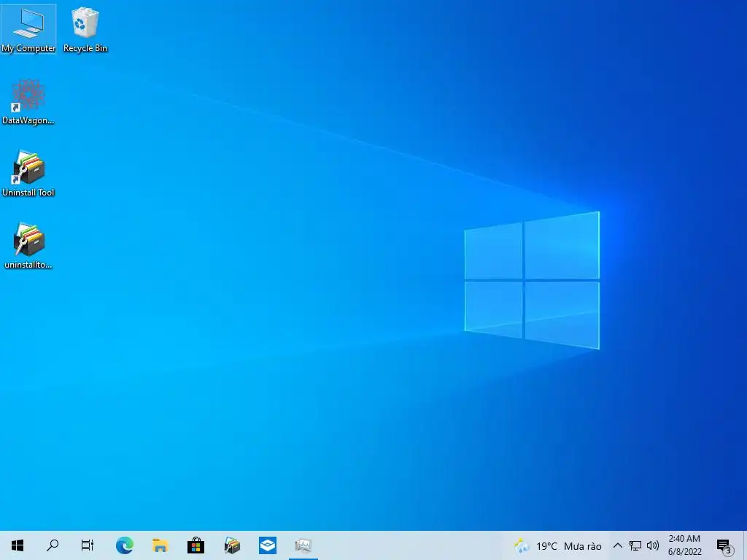Open taskbar Search magnifier
The width and height of the screenshot is (747, 560).
pyautogui.click(x=53, y=545)
